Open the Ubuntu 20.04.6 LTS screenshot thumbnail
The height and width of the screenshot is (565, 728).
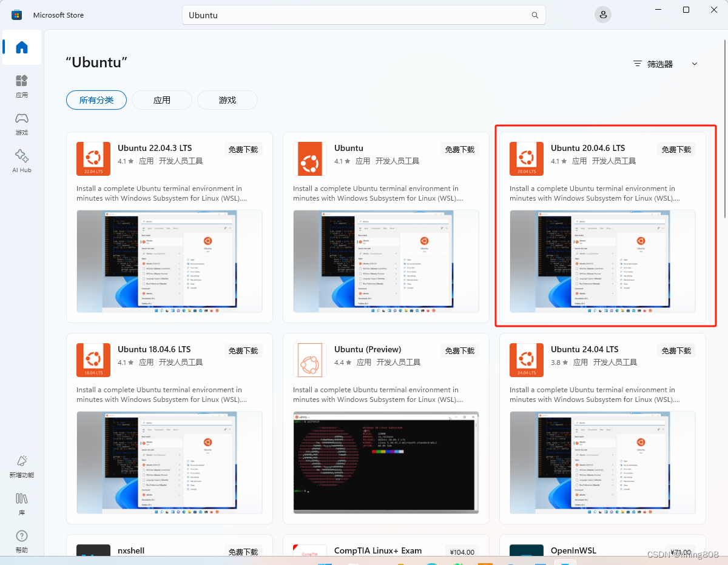click(x=602, y=261)
